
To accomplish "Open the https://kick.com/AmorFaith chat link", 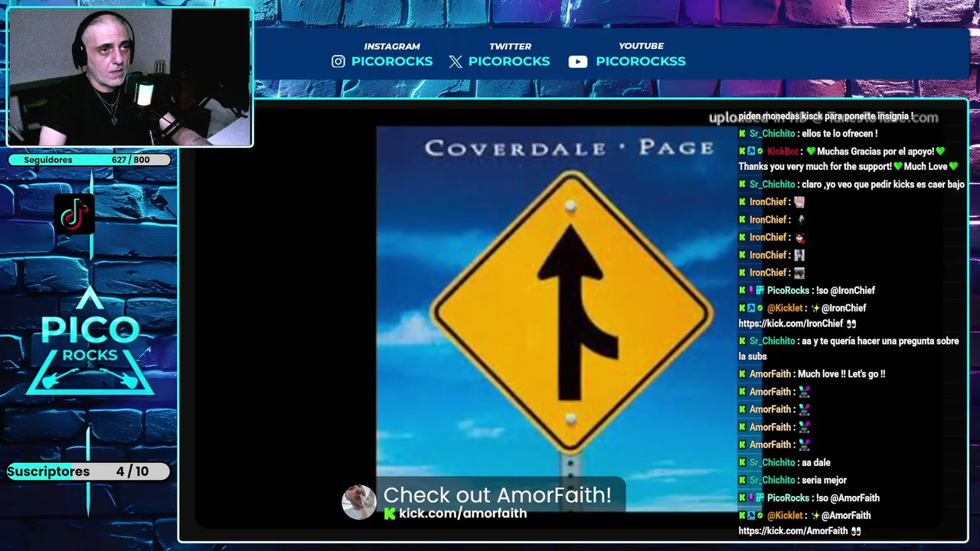I will [x=793, y=531].
